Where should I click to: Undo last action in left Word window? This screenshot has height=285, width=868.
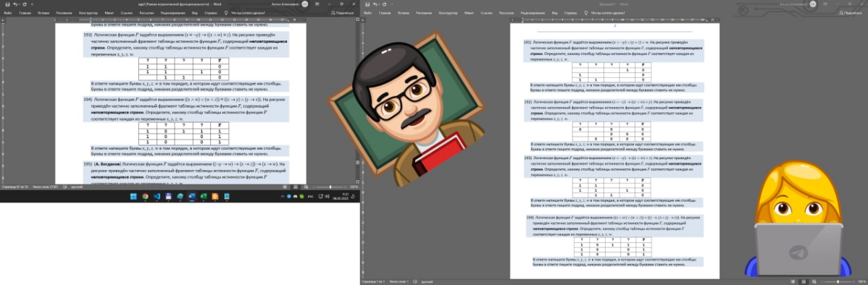tap(15, 4)
